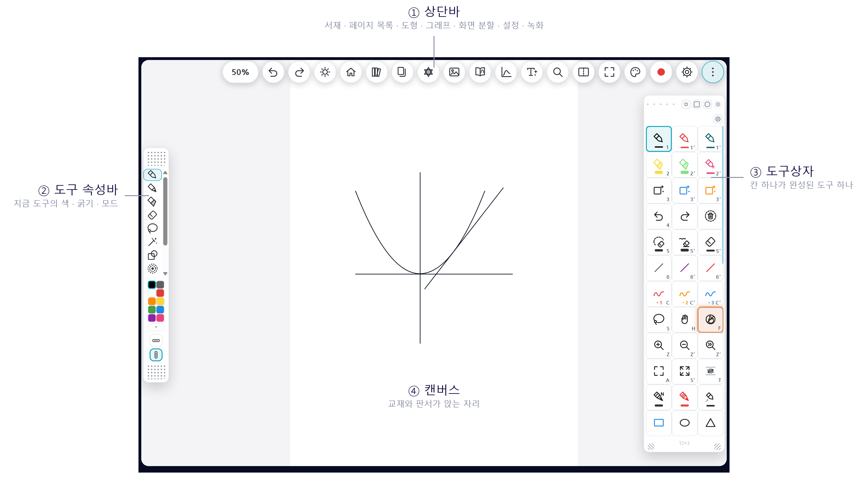Select the shapes tool in the property bar
This screenshot has width=868, height=491.
tap(152, 255)
